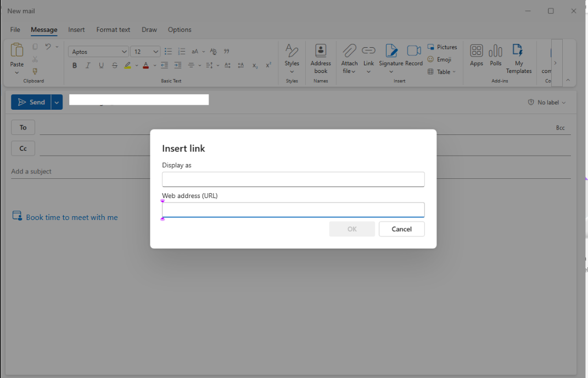This screenshot has width=588, height=378.
Task: Toggle Bold formatting
Action: (x=75, y=65)
